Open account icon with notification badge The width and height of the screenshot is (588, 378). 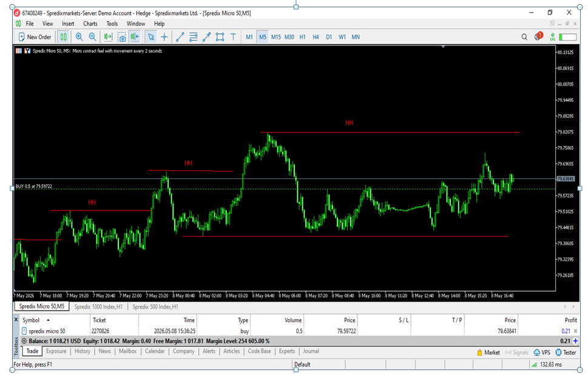pyautogui.click(x=538, y=36)
